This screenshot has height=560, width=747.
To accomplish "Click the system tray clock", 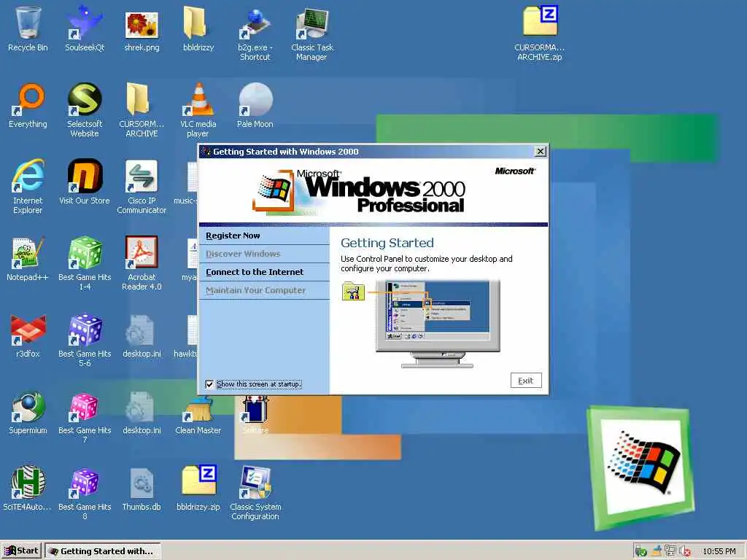I will (x=719, y=551).
